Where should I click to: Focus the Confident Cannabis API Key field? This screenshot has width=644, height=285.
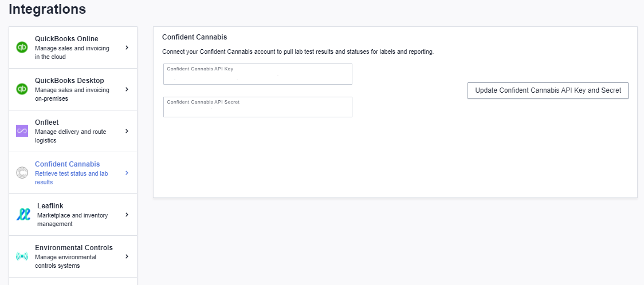pyautogui.click(x=257, y=74)
